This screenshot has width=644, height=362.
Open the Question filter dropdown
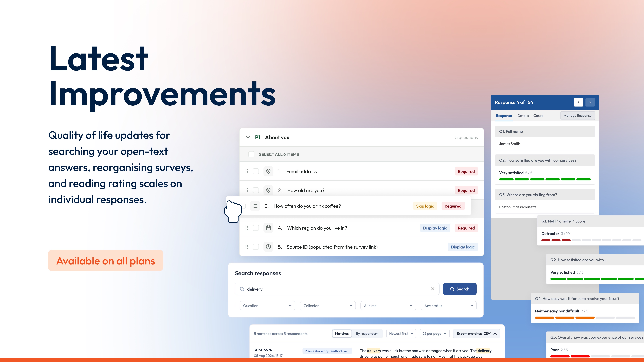tap(267, 306)
